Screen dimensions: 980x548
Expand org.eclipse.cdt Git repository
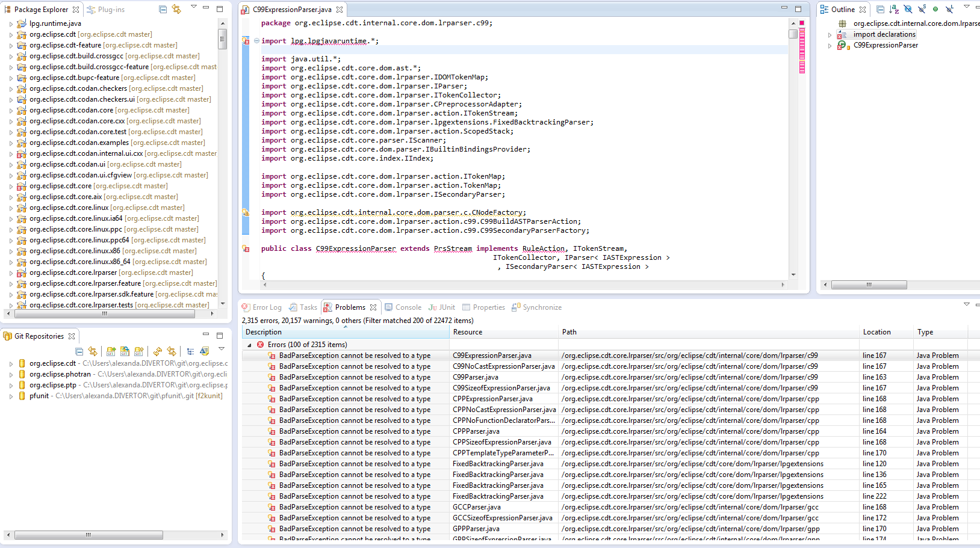(x=11, y=364)
